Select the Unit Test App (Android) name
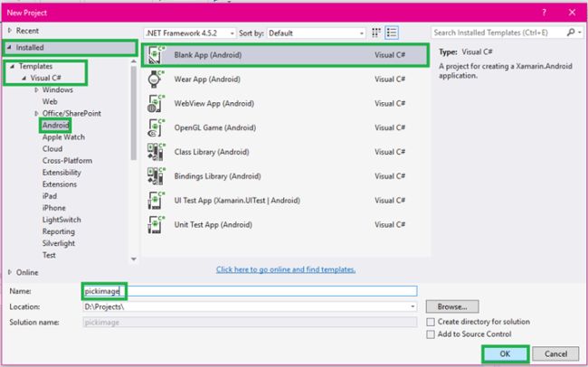 213,225
